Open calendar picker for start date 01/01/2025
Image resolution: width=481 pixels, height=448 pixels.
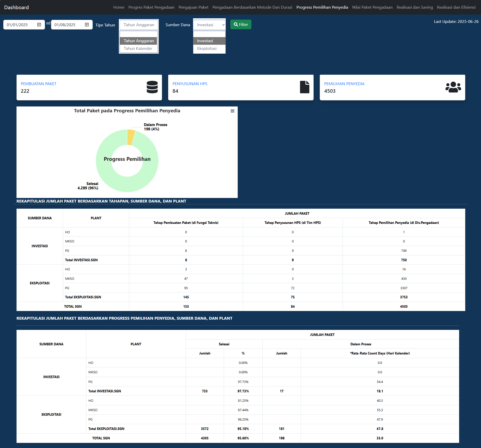39,25
